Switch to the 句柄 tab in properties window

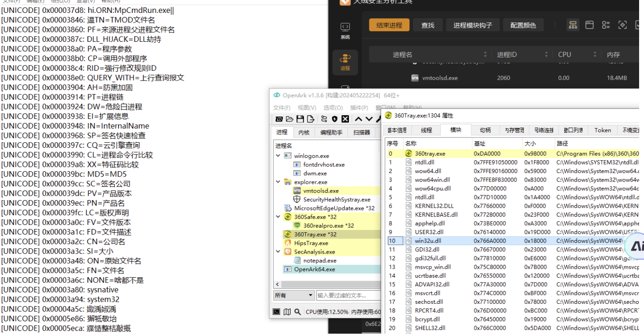click(485, 130)
